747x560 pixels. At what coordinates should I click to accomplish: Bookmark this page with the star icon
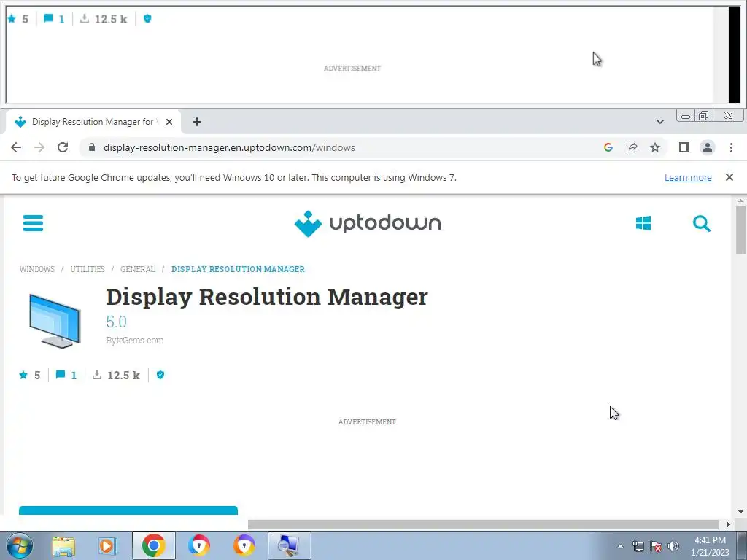click(655, 147)
